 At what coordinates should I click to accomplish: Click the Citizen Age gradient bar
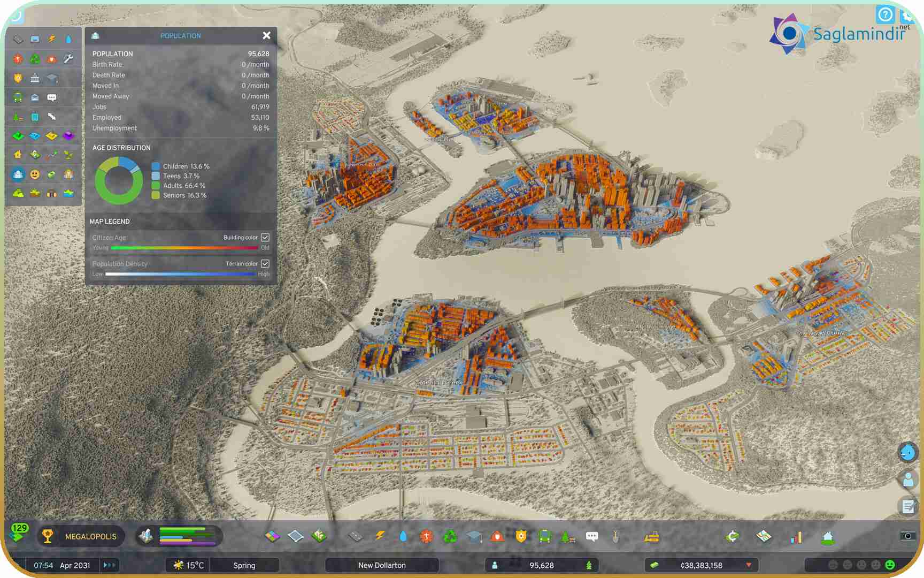coord(185,248)
